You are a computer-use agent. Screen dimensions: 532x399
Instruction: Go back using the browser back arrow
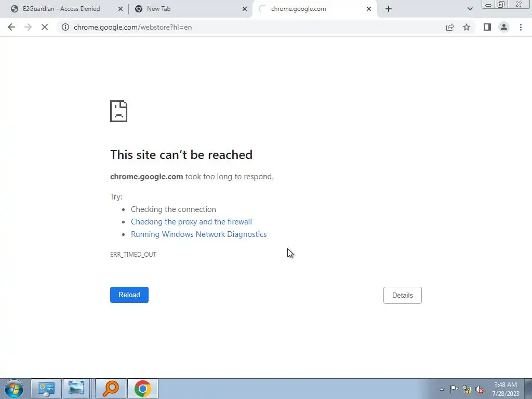tap(11, 27)
